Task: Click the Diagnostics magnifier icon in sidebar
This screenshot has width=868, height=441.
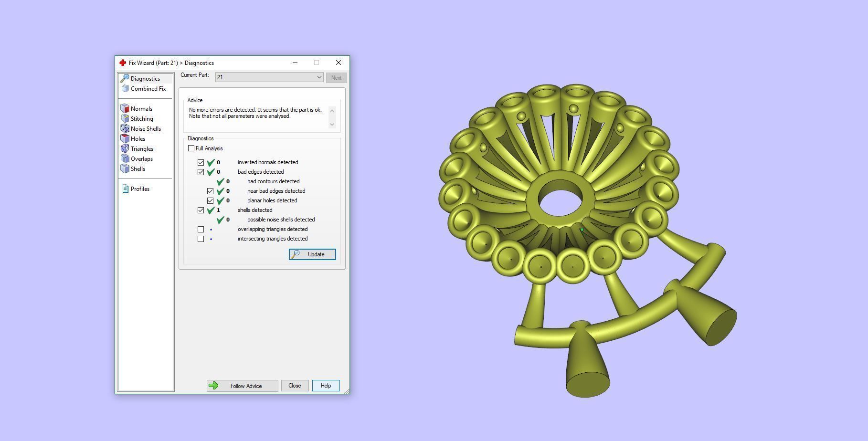Action: tap(125, 78)
